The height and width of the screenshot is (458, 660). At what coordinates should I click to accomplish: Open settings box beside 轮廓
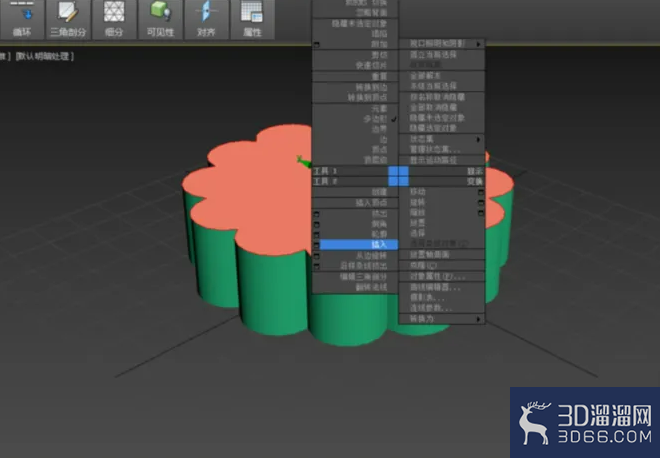point(317,234)
